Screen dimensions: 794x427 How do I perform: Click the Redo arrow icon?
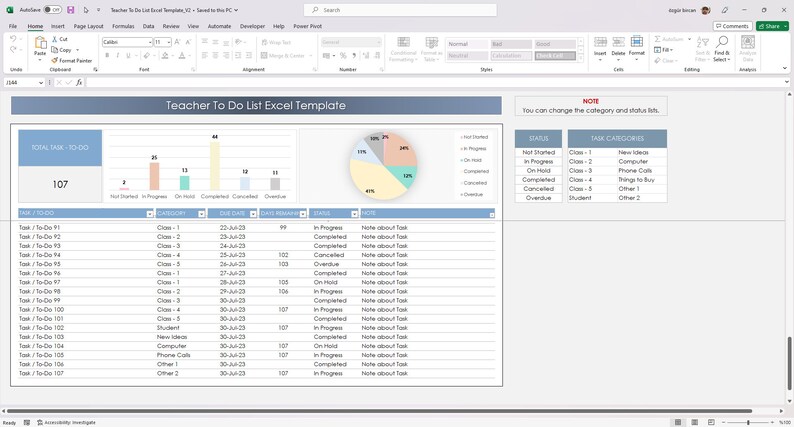coord(13,49)
